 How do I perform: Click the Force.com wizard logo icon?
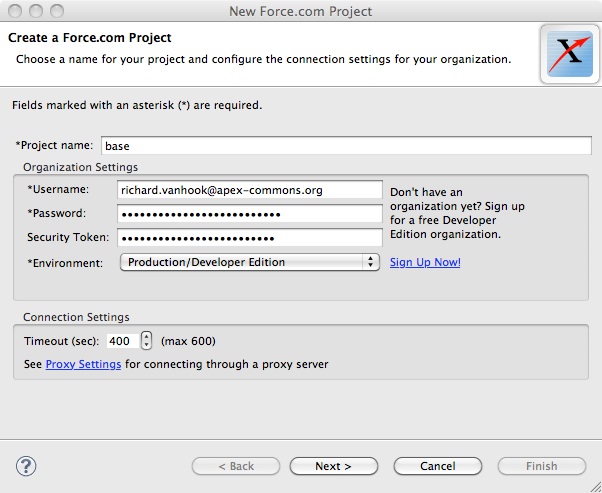[570, 54]
